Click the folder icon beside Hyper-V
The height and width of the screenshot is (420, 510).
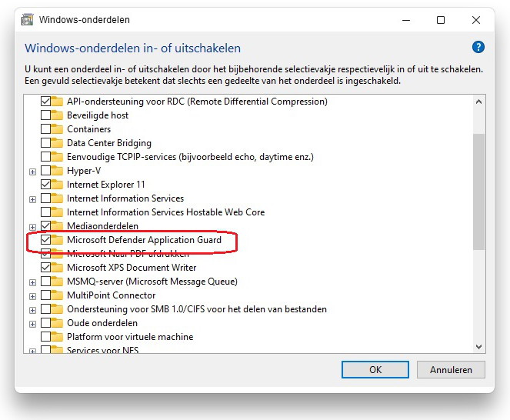pyautogui.click(x=57, y=171)
